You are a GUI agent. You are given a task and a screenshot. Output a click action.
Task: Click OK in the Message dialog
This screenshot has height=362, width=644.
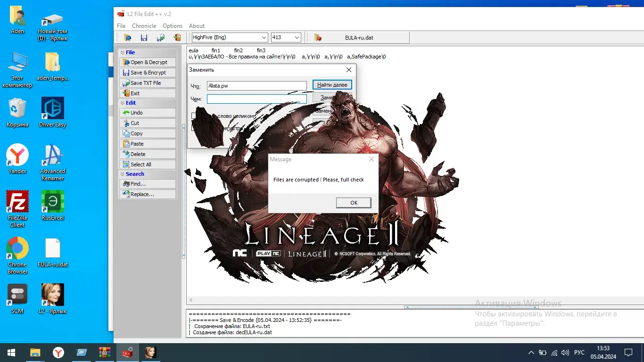coord(354,203)
